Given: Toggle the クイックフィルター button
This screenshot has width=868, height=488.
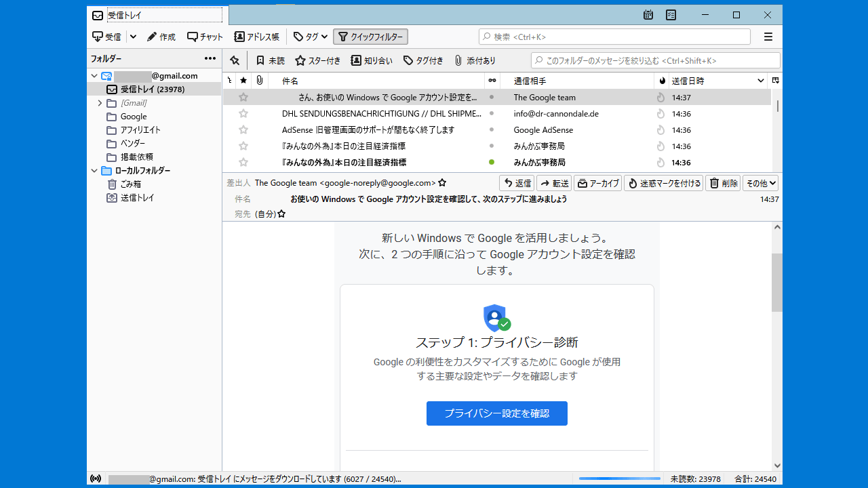Looking at the screenshot, I should (x=370, y=37).
